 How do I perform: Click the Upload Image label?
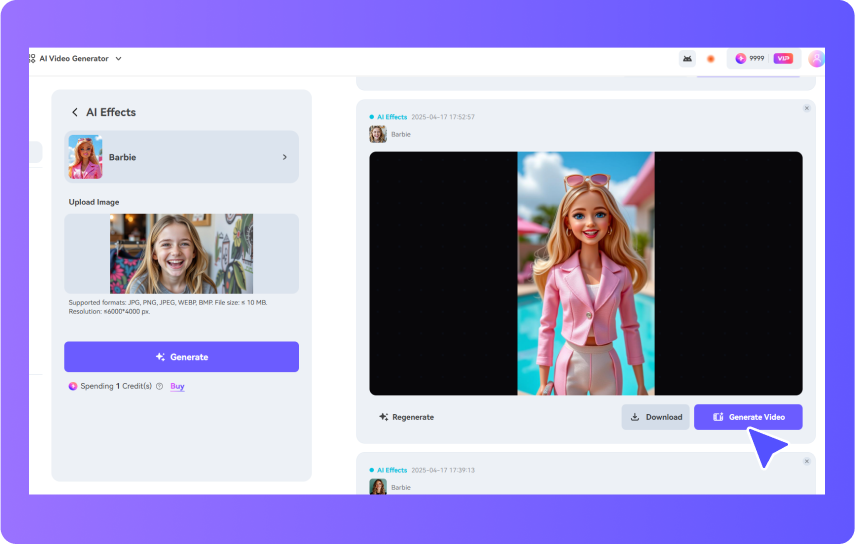click(94, 202)
